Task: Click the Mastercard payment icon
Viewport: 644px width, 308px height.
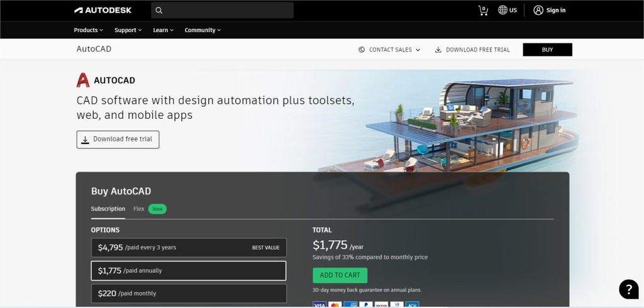Action: coord(335,305)
